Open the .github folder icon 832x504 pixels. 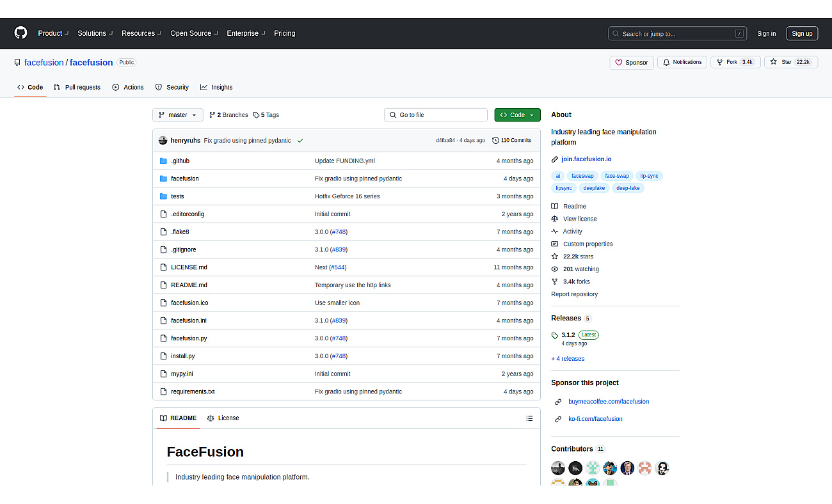tap(163, 161)
